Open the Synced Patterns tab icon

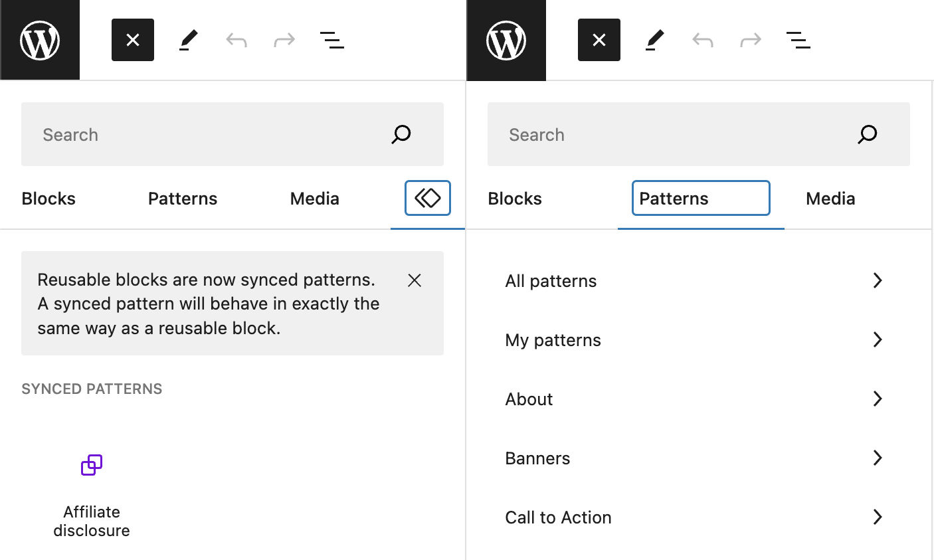click(427, 198)
